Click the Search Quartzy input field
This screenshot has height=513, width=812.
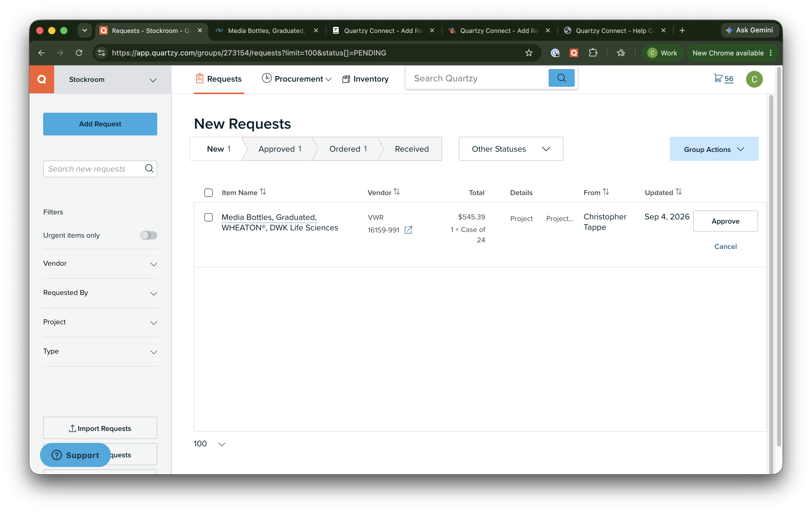pyautogui.click(x=477, y=78)
